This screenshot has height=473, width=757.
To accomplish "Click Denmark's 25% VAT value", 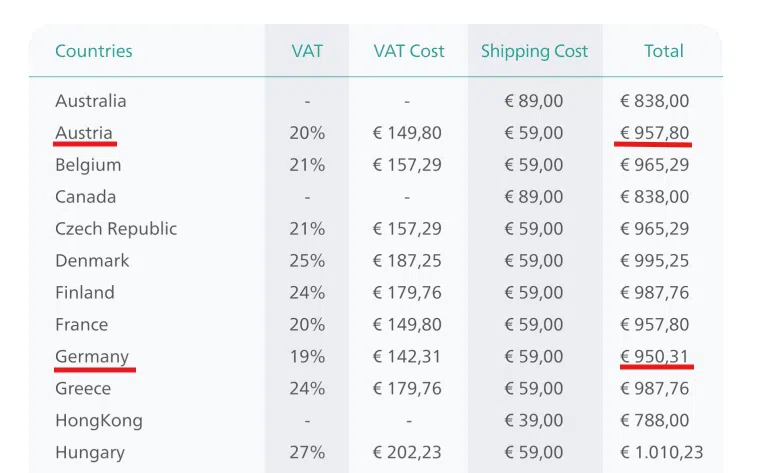I will (x=307, y=261).
